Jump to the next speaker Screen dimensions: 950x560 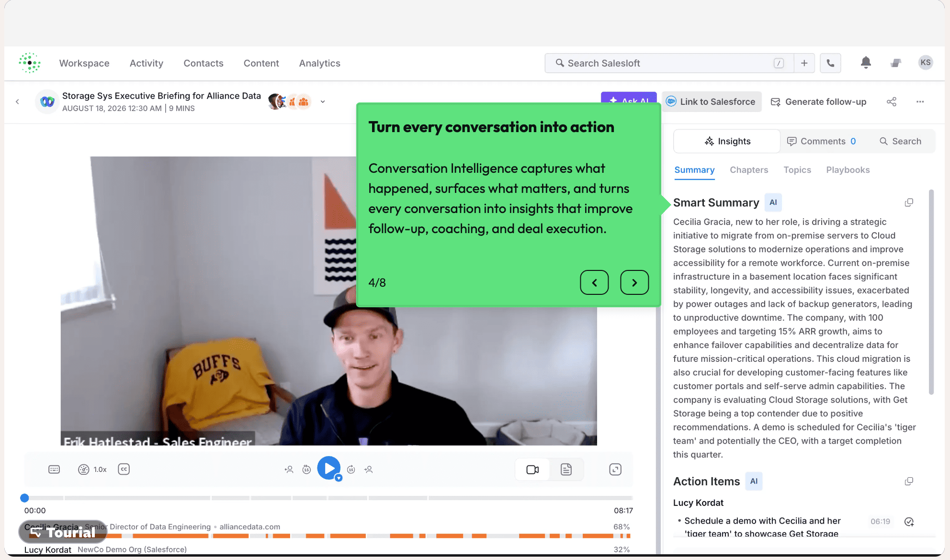(368, 470)
